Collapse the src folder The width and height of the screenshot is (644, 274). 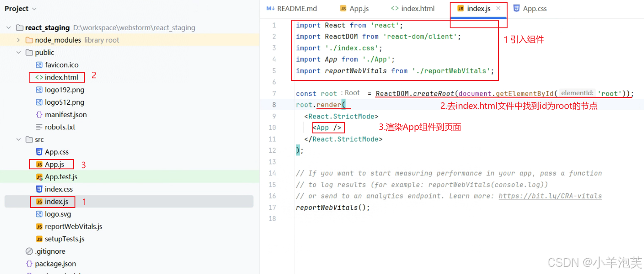(18, 140)
